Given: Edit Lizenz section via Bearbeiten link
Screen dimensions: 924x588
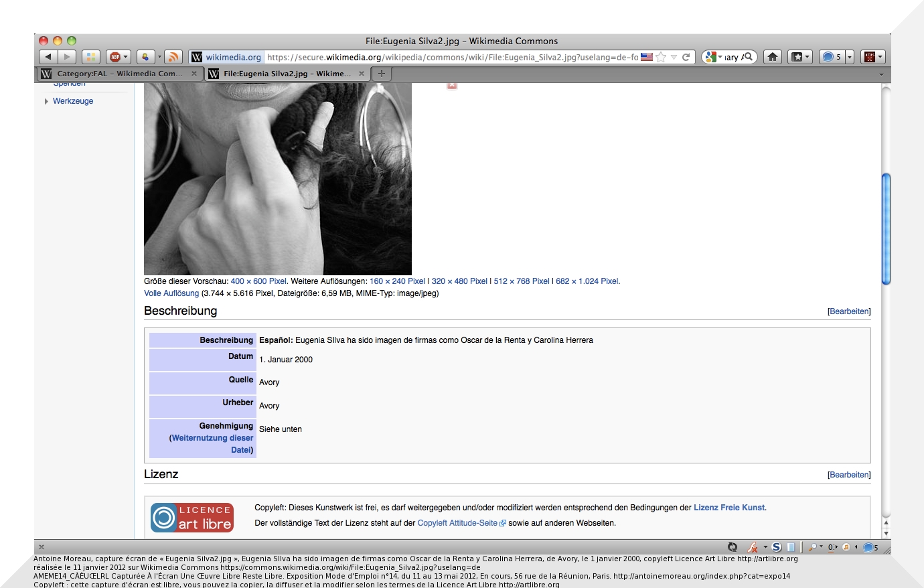Looking at the screenshot, I should tap(849, 475).
